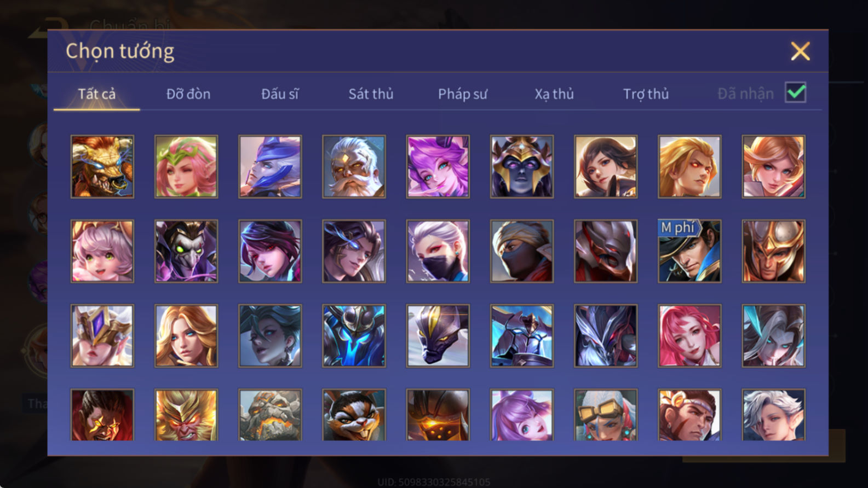Choose the raccoon-like grinning hero portrait
This screenshot has width=868, height=488.
point(354,415)
